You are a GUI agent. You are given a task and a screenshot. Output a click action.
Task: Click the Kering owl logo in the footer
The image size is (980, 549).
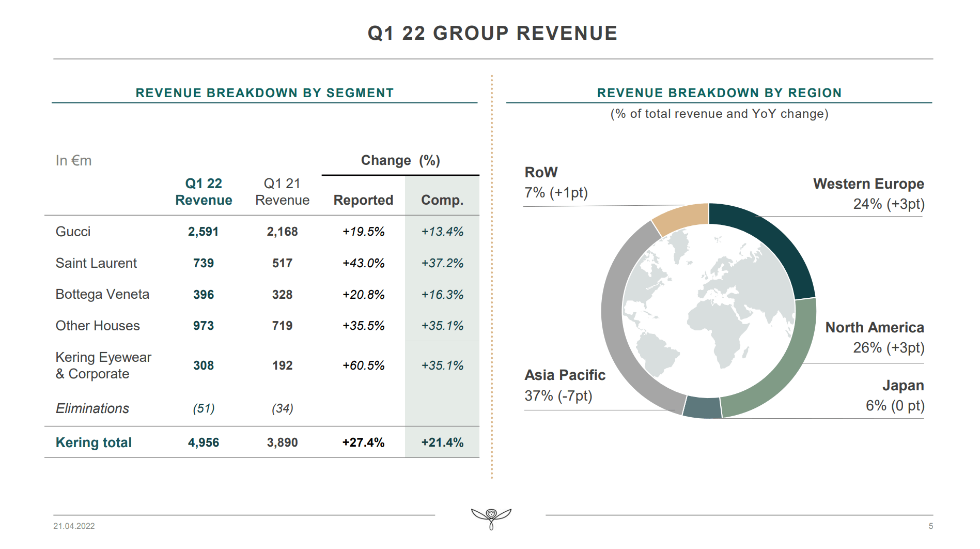491,518
